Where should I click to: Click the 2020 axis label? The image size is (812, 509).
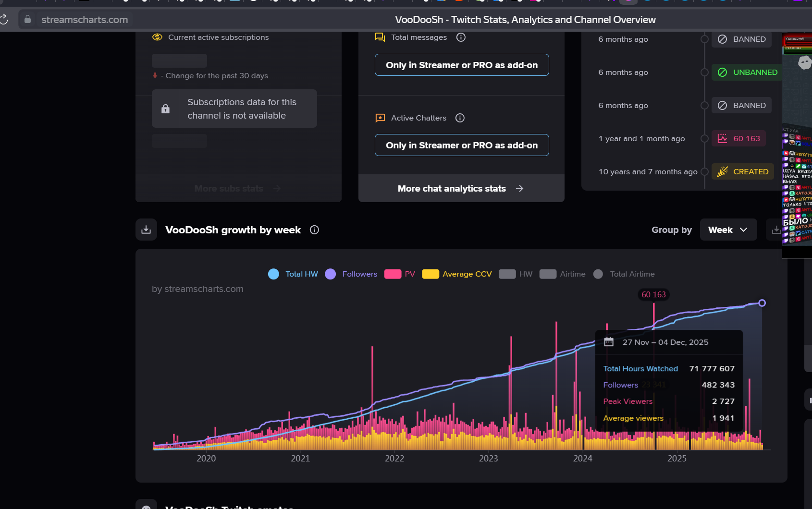pyautogui.click(x=206, y=459)
